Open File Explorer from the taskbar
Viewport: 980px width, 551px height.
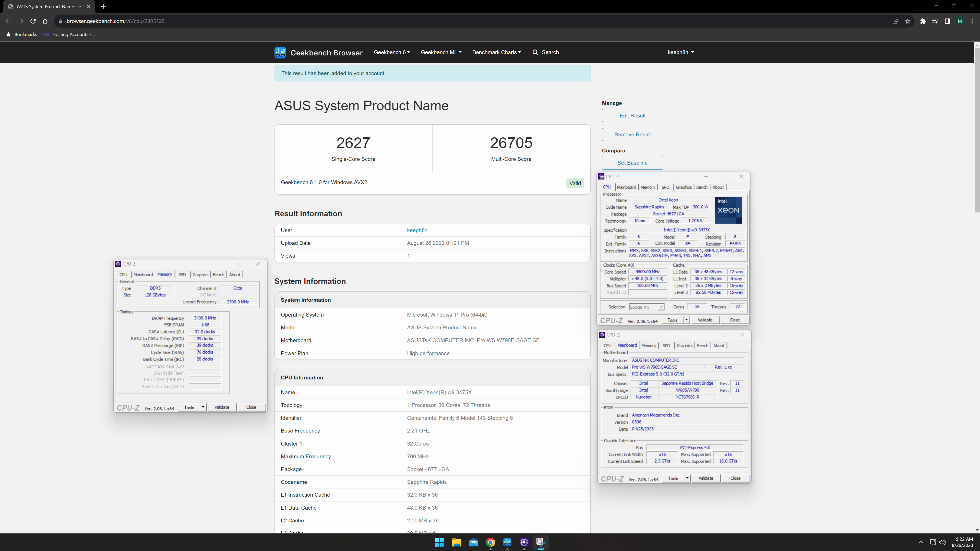tap(457, 542)
